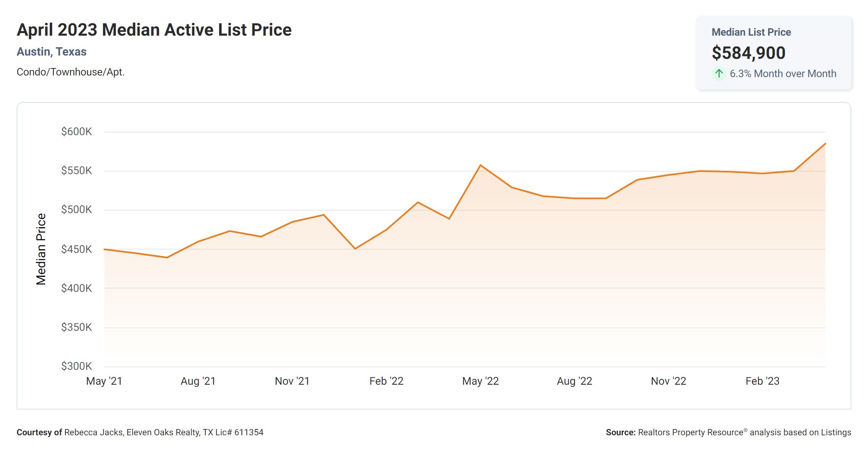The height and width of the screenshot is (456, 868).
Task: Click the $600K y-axis label
Action: point(77,132)
